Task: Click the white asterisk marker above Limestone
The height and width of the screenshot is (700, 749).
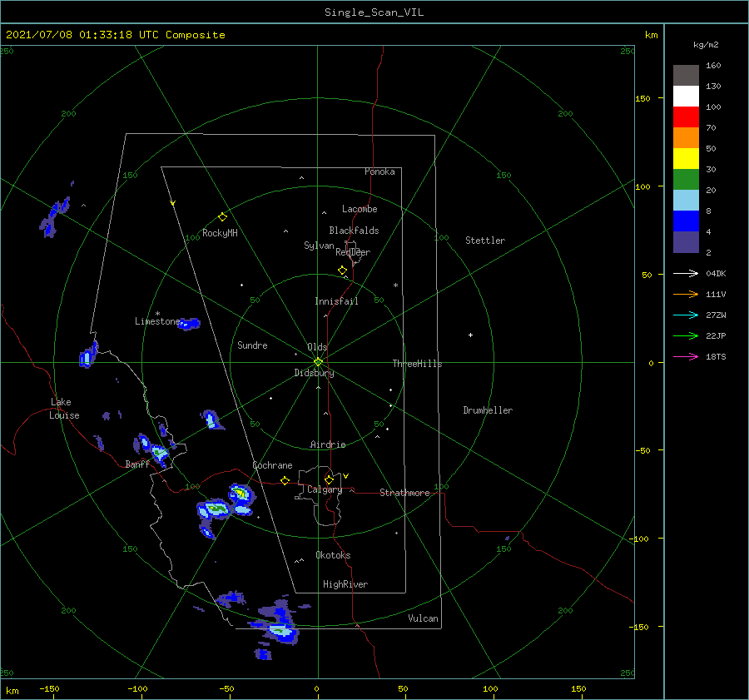Action: tap(157, 314)
